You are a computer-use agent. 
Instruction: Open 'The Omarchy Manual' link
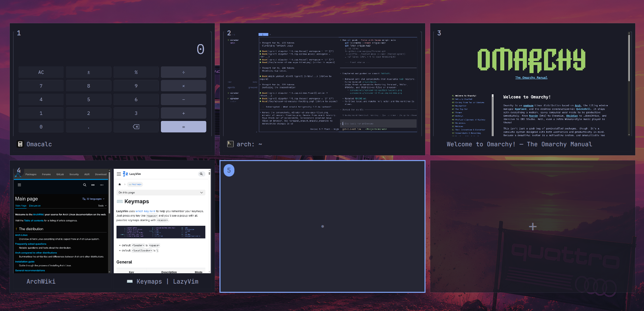(531, 78)
